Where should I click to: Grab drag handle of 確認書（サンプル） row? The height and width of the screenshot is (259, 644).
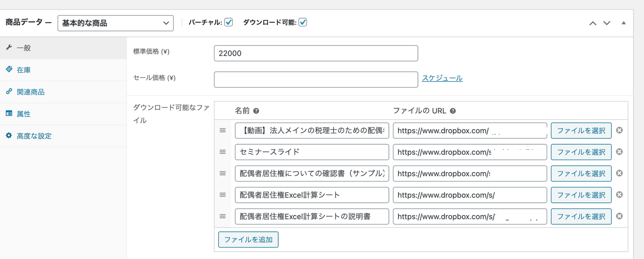223,173
